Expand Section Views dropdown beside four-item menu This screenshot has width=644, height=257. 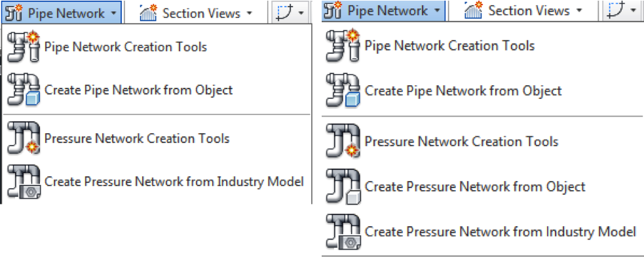click(x=195, y=12)
